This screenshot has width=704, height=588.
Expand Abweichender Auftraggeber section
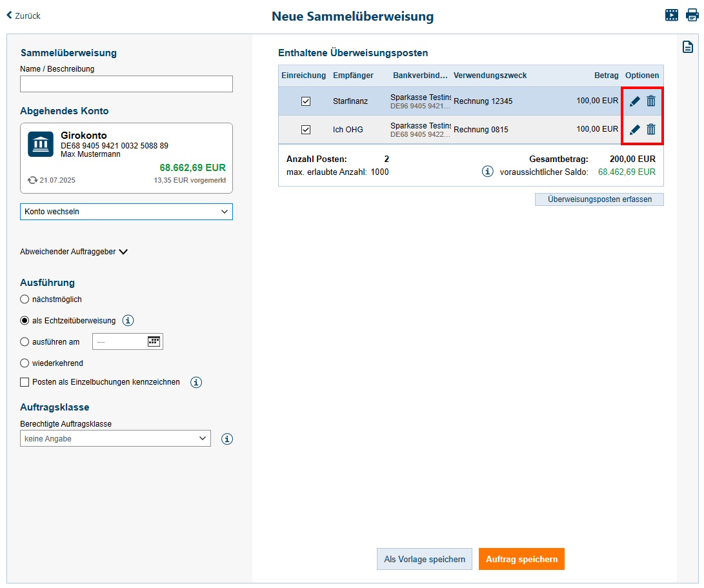[74, 252]
